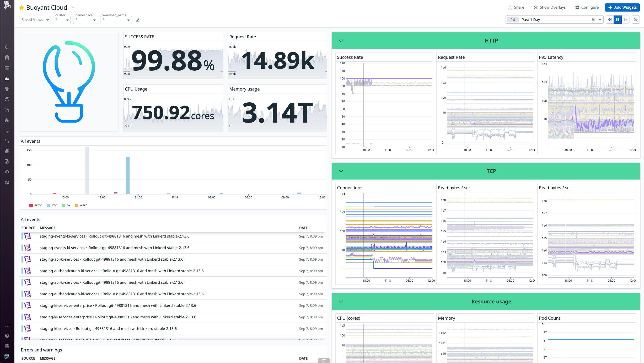Image resolution: width=644 pixels, height=363 pixels.
Task: Open the Configure menu
Action: click(587, 7)
